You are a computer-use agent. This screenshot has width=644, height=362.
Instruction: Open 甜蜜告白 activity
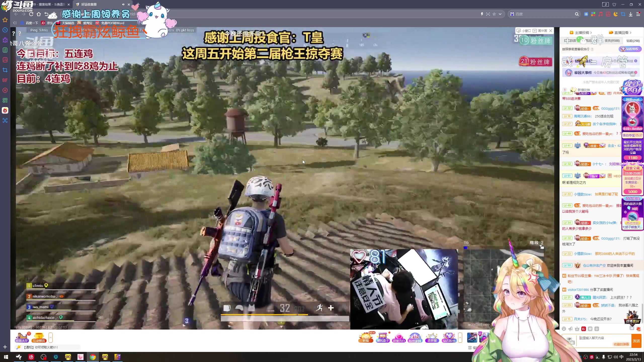[x=399, y=338]
